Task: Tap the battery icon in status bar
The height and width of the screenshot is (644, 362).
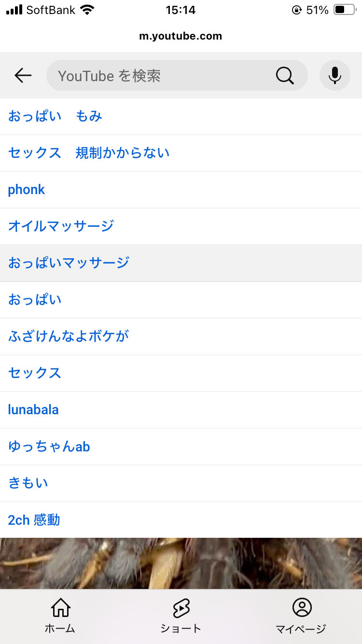Action: (344, 10)
